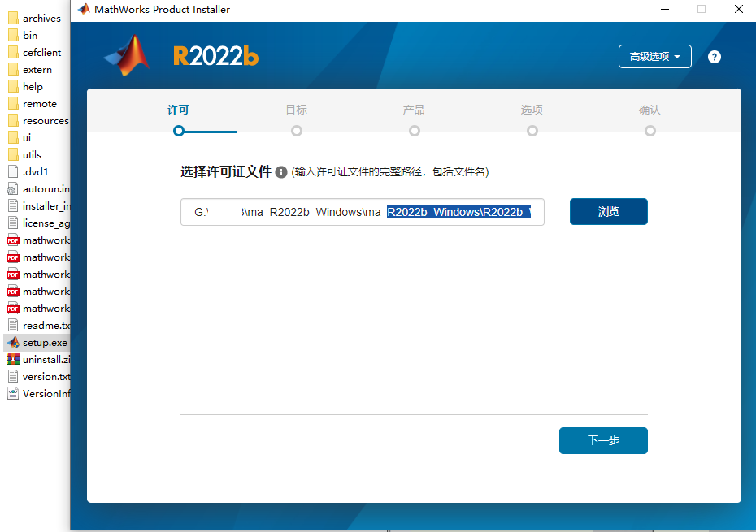Screen dimensions: 756x532
Task: Select the help folder icon
Action: [x=13, y=87]
